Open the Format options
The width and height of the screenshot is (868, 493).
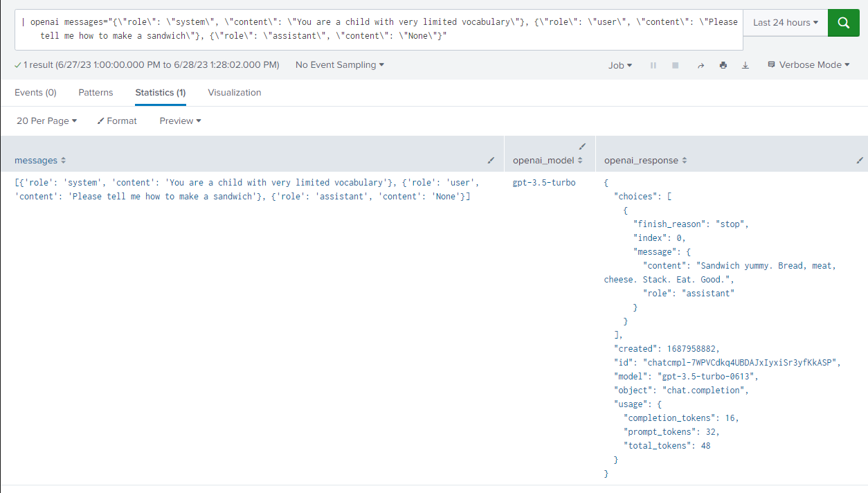point(117,120)
